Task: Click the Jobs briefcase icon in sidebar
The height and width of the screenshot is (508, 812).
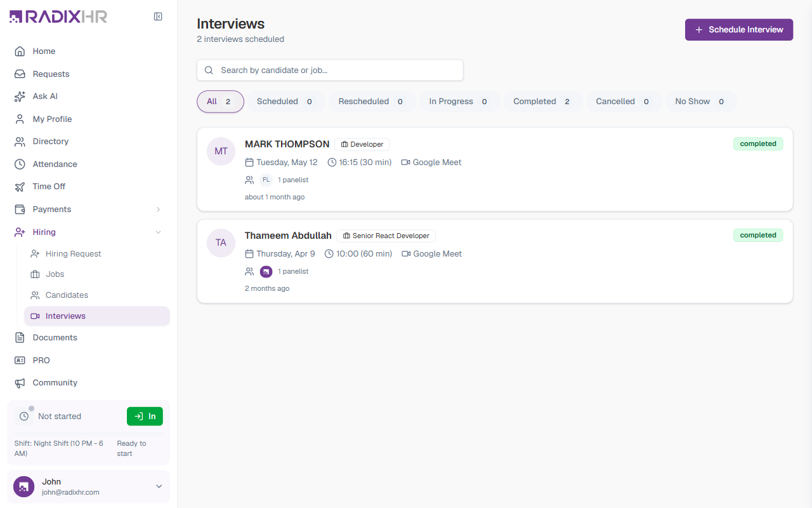Action: [x=35, y=274]
